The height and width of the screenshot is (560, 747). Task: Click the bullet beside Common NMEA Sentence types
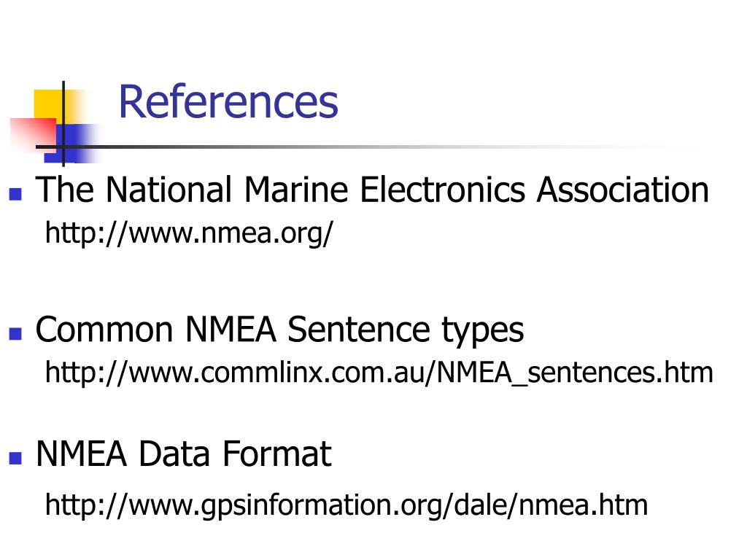(x=15, y=333)
